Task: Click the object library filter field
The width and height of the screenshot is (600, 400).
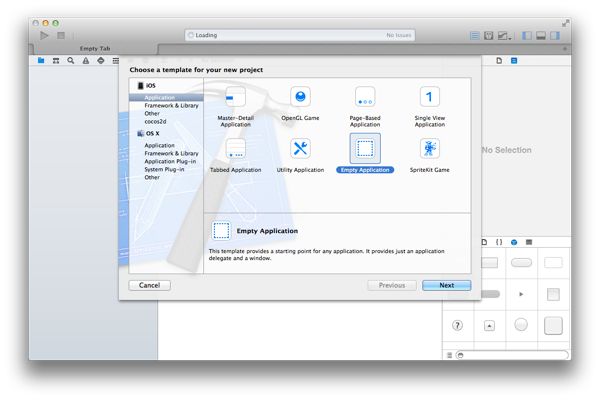Action: point(512,355)
